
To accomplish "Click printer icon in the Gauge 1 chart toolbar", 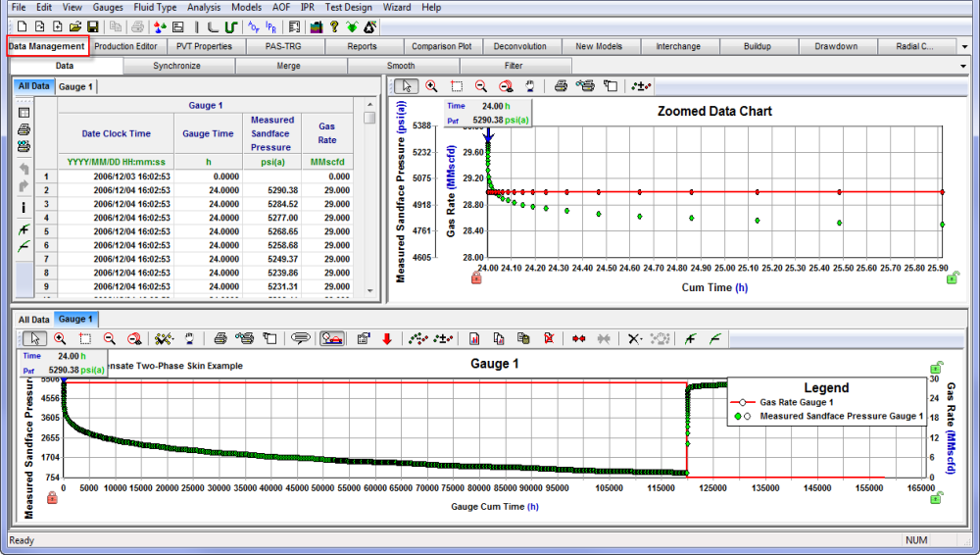I will [x=220, y=338].
